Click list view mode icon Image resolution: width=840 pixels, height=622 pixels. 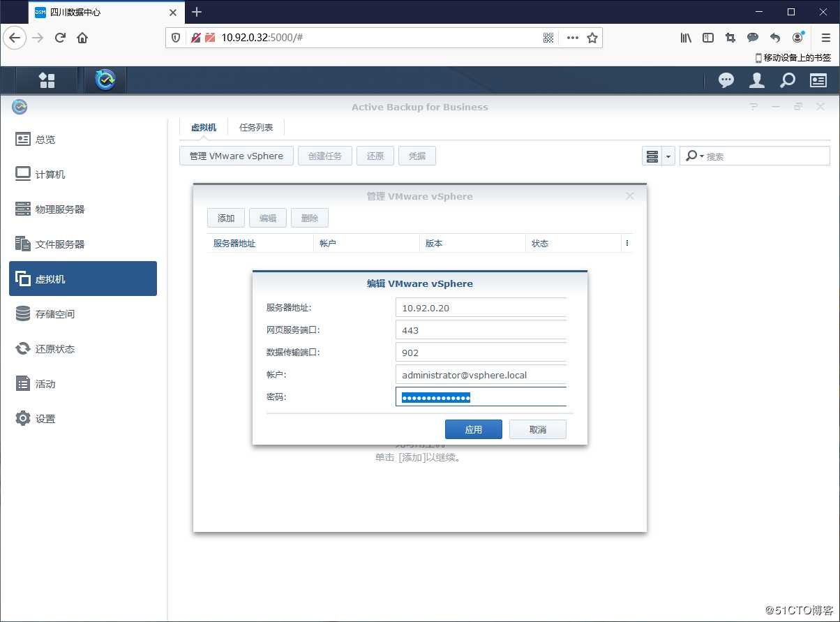pos(652,156)
